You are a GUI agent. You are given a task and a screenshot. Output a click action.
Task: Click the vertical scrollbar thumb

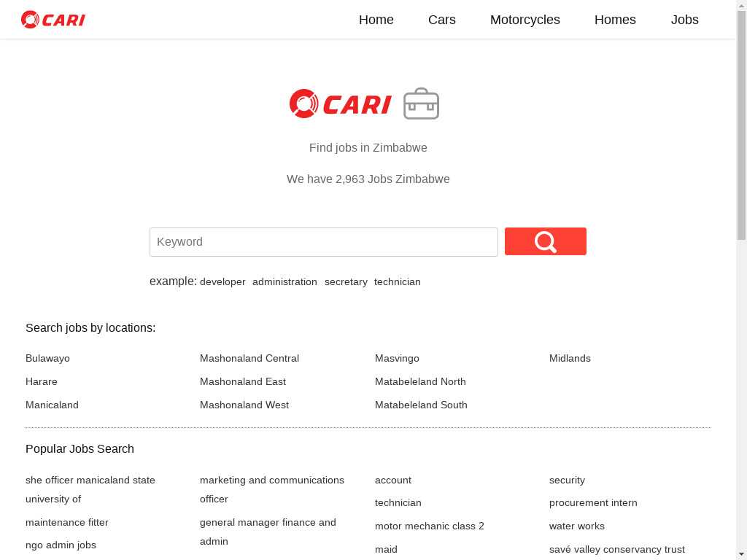(742, 125)
